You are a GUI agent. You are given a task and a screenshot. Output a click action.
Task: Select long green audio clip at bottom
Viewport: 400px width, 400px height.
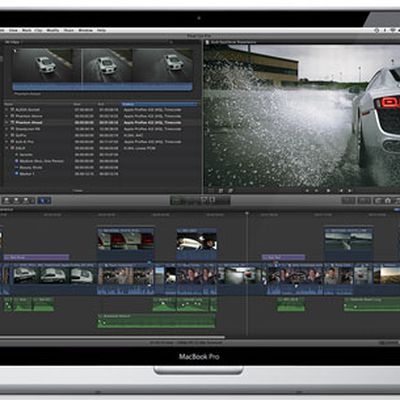156,320
